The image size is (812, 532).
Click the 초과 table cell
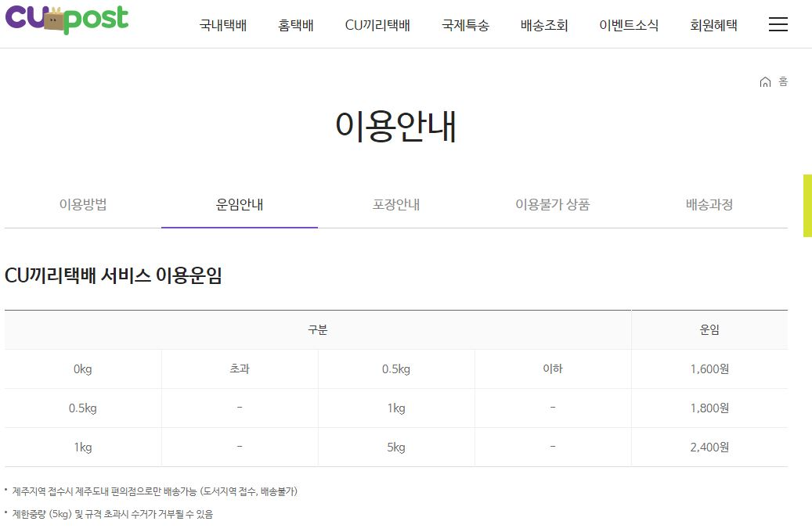[x=240, y=369]
